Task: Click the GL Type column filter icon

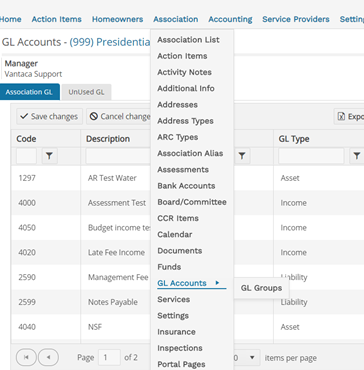Action: pos(356,156)
